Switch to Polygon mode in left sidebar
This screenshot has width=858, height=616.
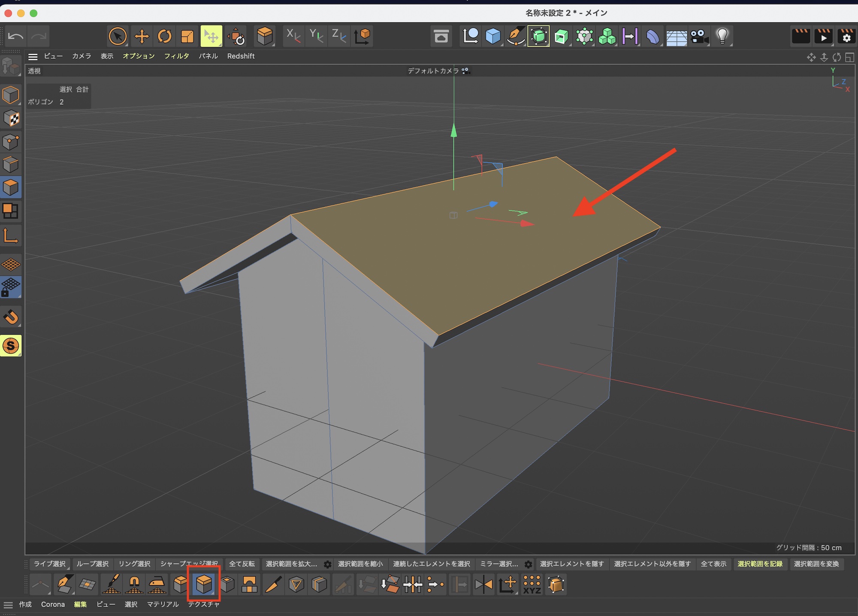(x=11, y=187)
